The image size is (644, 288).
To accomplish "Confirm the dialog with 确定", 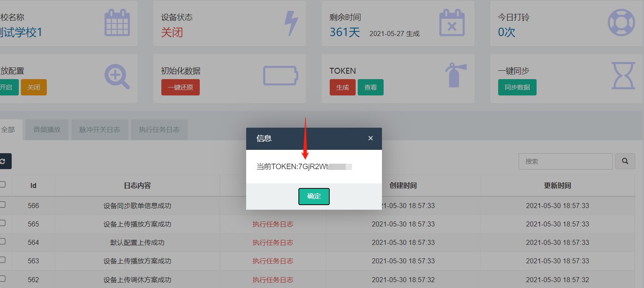I will (x=314, y=196).
